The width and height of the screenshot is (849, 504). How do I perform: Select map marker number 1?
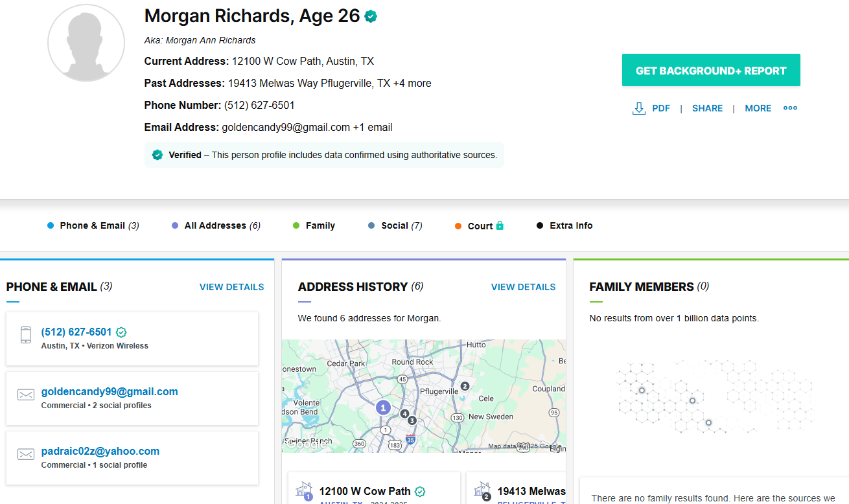point(383,407)
